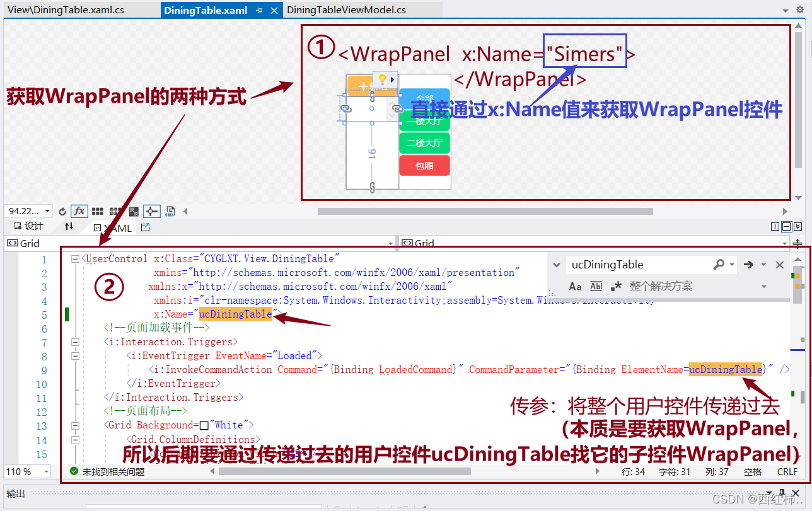The height and width of the screenshot is (511, 812).
Task: Collapse the pane with the double-chevron icon
Action: click(x=798, y=227)
